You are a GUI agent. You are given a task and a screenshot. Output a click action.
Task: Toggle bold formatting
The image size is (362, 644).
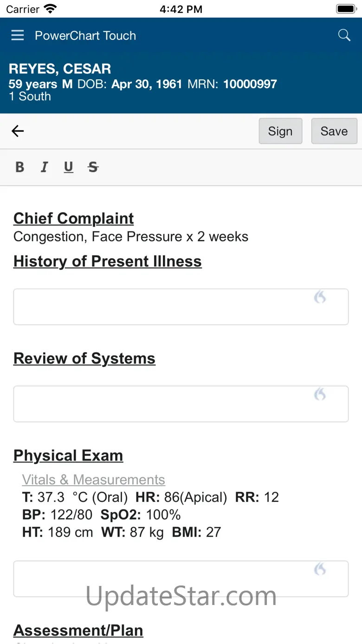(19, 167)
